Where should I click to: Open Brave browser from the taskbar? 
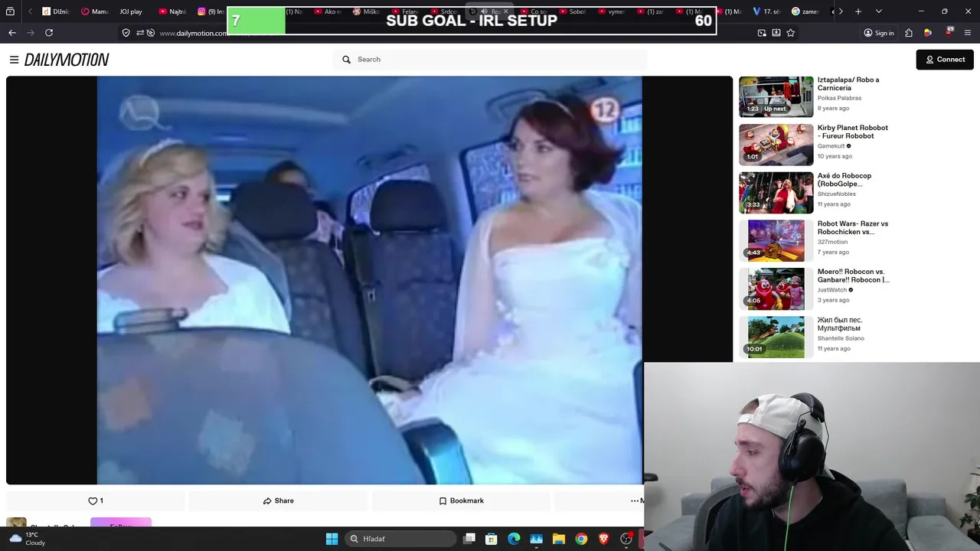(x=603, y=539)
